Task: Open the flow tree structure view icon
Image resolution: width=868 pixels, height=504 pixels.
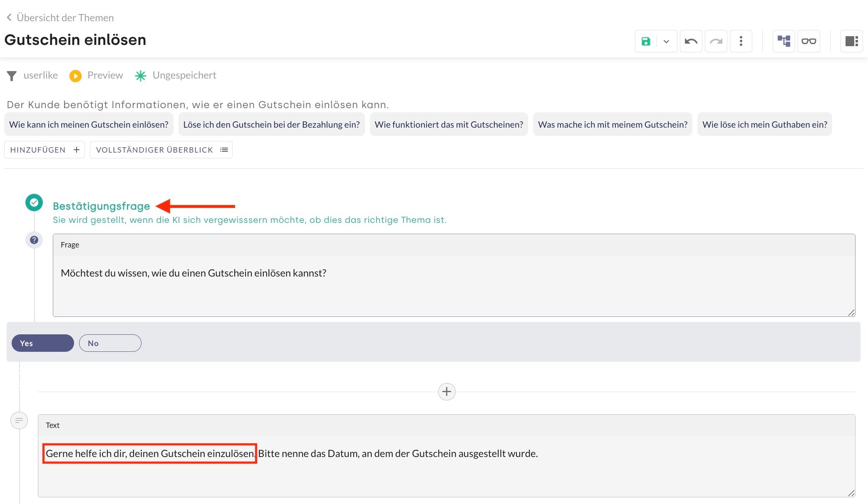Action: pos(784,41)
